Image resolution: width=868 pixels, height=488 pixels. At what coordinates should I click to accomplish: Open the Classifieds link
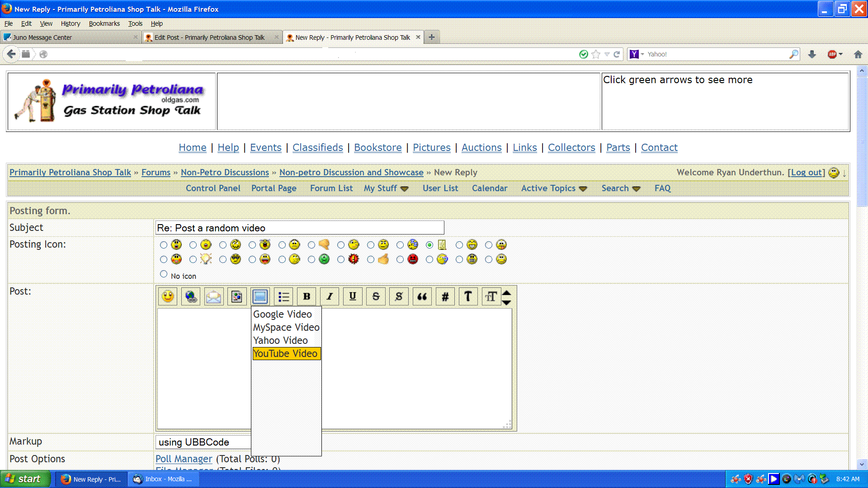(318, 147)
